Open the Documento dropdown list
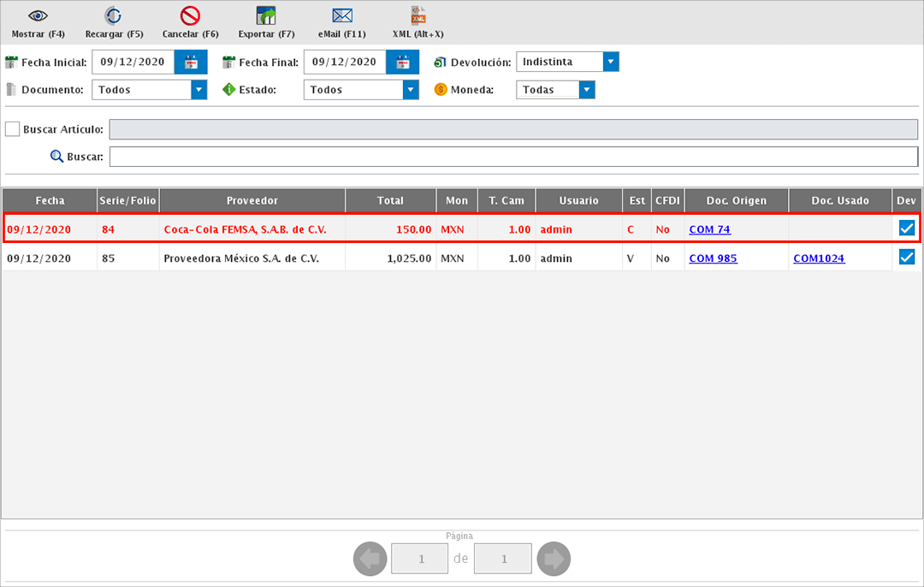Viewport: 924px width, 587px height. pos(198,90)
